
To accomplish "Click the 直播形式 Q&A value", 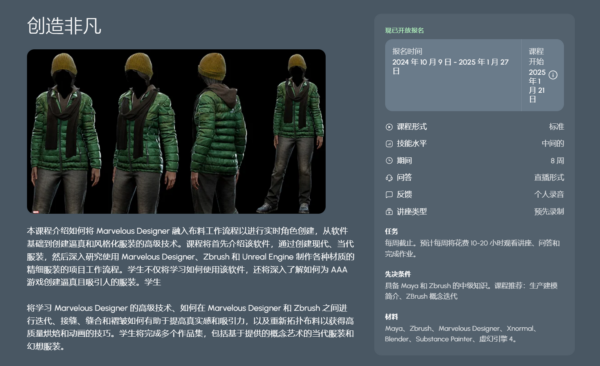I will [549, 178].
